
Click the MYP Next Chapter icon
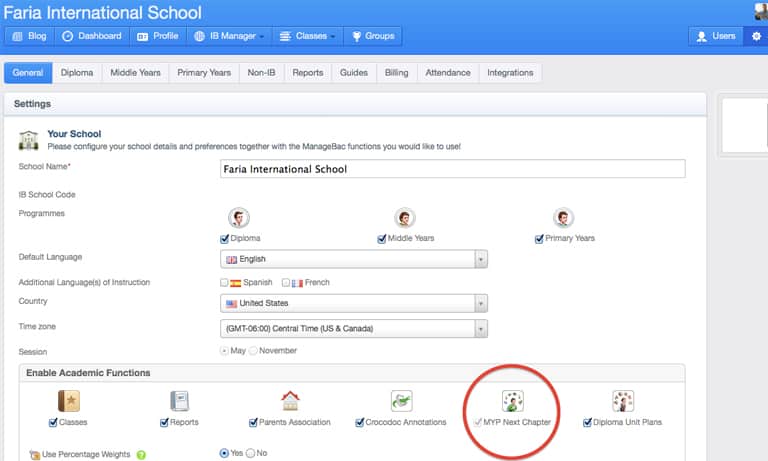click(512, 401)
